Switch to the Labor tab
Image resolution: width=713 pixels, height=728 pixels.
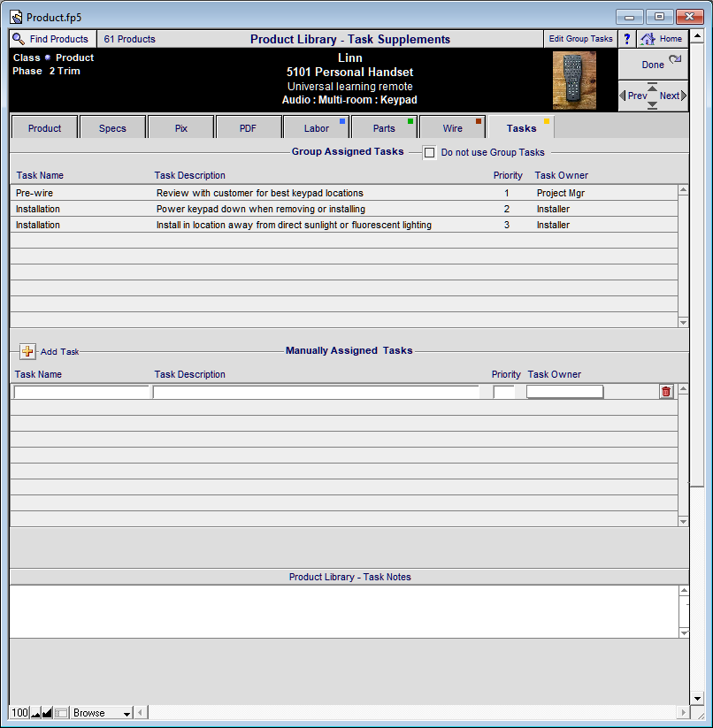(316, 128)
